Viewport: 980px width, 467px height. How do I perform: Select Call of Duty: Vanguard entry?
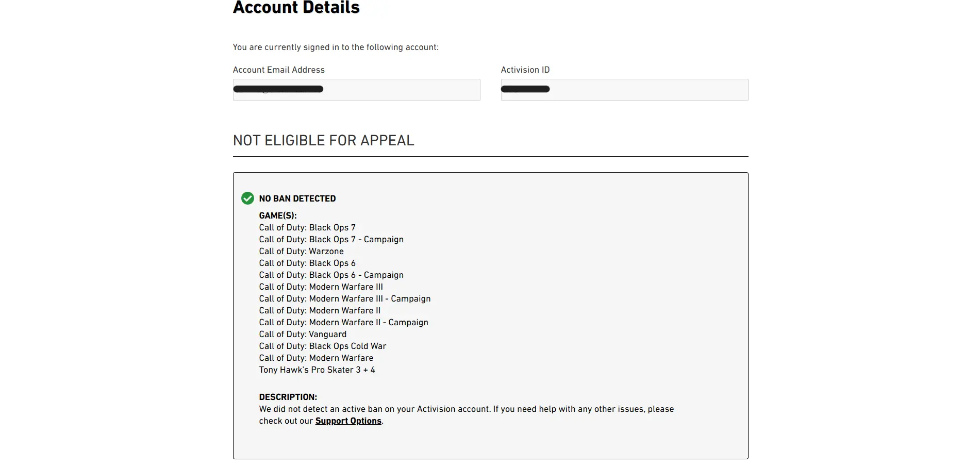click(303, 334)
